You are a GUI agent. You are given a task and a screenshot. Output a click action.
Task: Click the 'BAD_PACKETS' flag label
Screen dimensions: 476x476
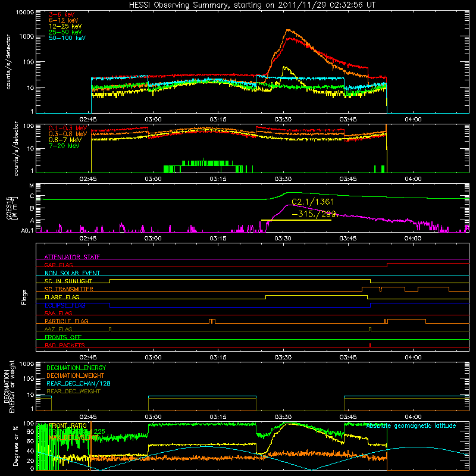(65, 345)
